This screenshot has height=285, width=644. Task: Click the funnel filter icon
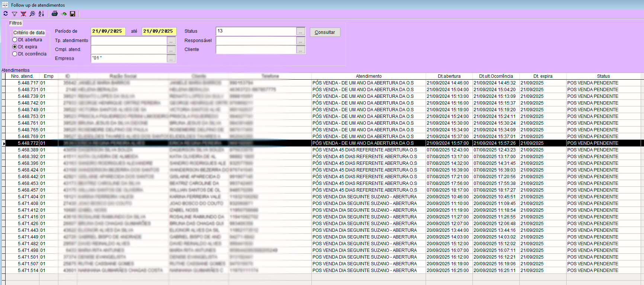tap(15, 14)
